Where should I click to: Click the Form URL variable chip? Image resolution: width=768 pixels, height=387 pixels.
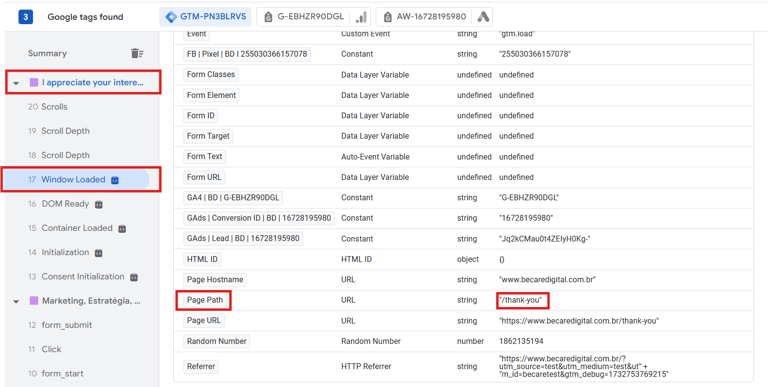[x=204, y=177]
